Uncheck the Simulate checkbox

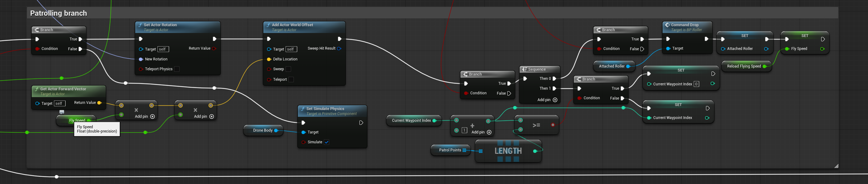point(327,142)
